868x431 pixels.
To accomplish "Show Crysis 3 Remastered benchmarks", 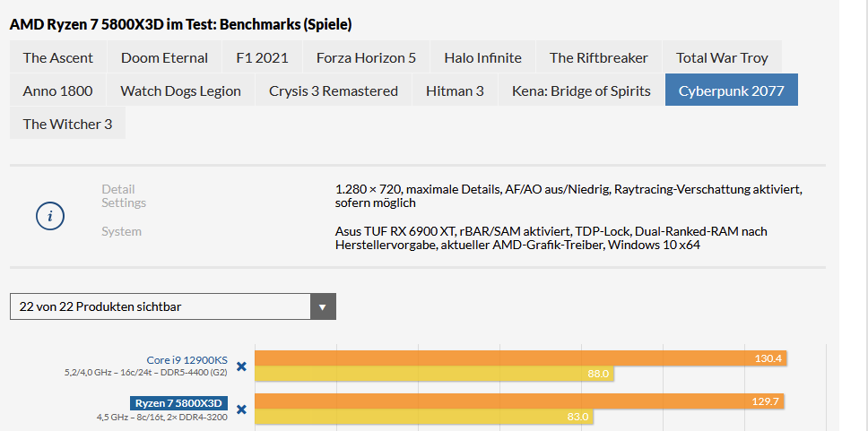I will (334, 91).
